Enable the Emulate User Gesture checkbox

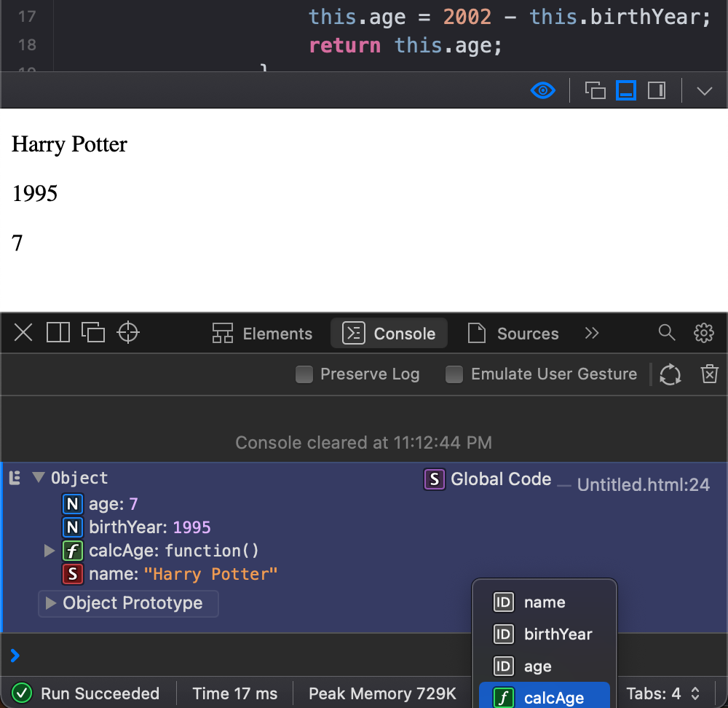coord(454,374)
